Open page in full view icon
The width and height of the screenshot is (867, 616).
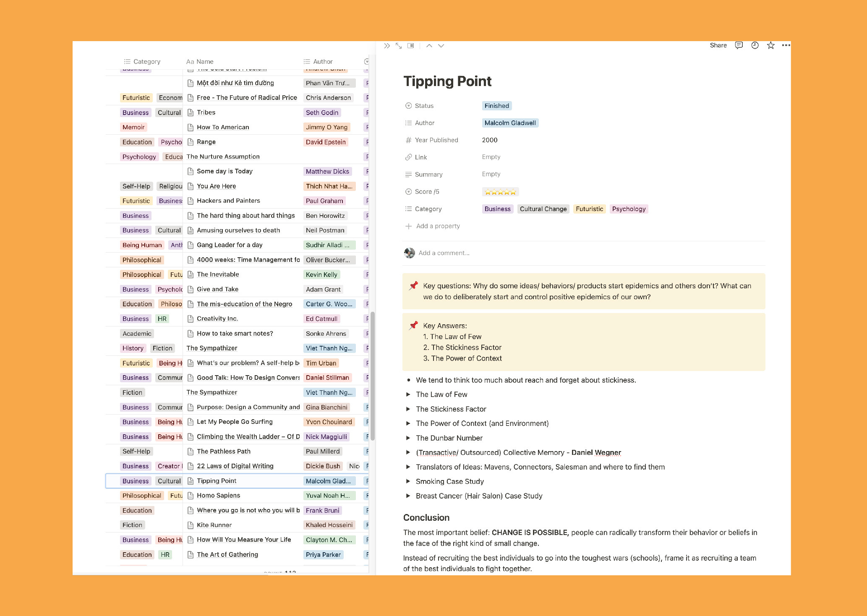pyautogui.click(x=399, y=46)
